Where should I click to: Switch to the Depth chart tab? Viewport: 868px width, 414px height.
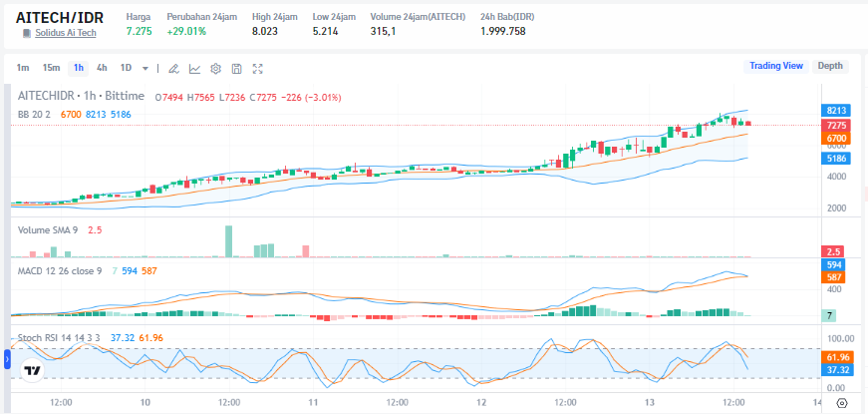point(830,66)
